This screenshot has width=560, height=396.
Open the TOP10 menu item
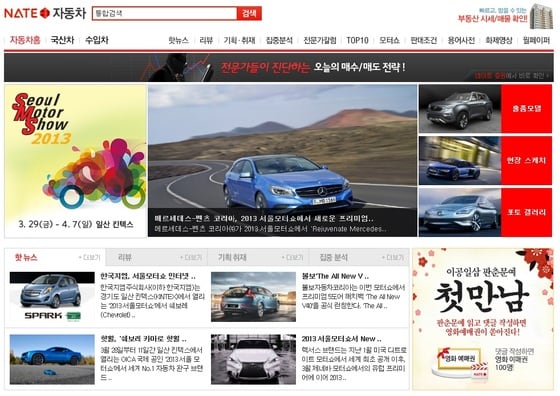click(x=357, y=40)
